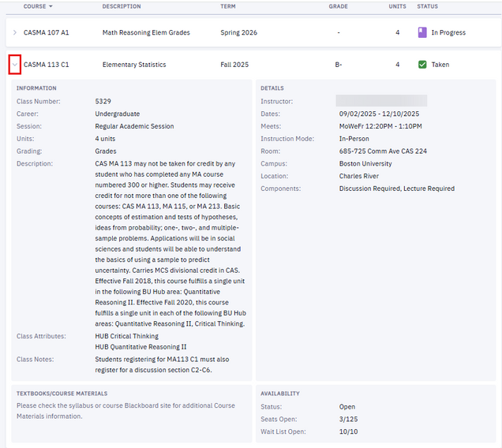This screenshot has height=448, width=502.
Task: Click Math Reasoning Elem Grades description
Action: (x=146, y=32)
